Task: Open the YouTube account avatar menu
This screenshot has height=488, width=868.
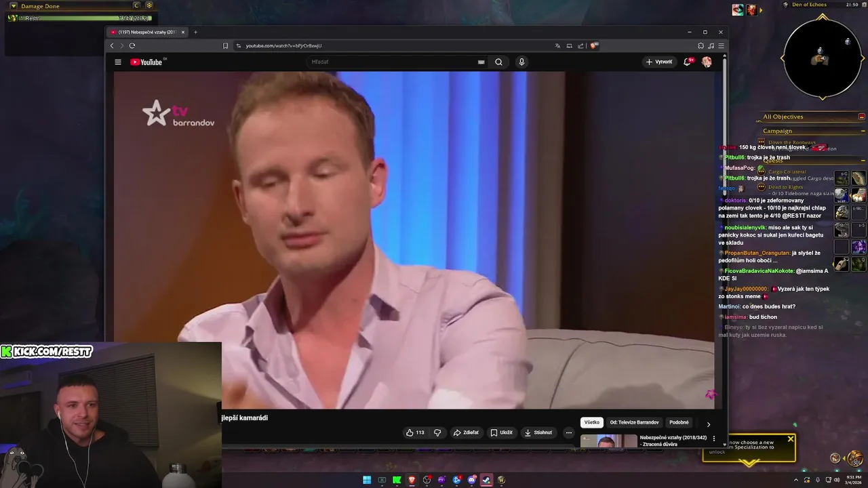Action: (707, 62)
